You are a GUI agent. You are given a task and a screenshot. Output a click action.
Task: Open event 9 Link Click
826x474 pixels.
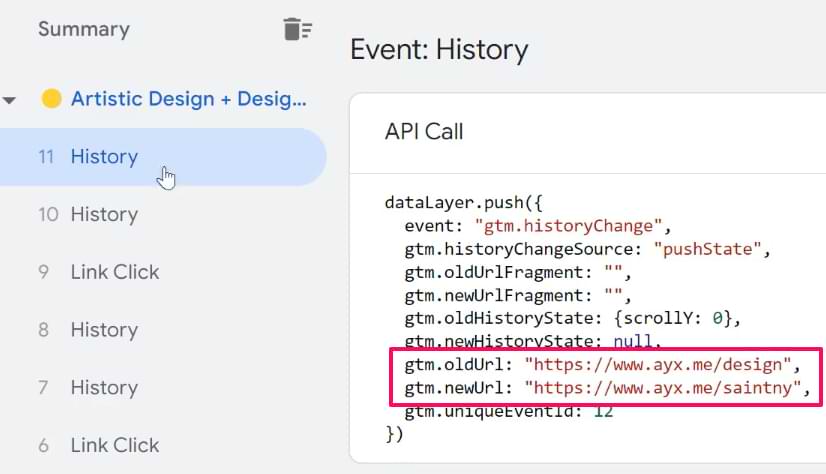coord(114,272)
